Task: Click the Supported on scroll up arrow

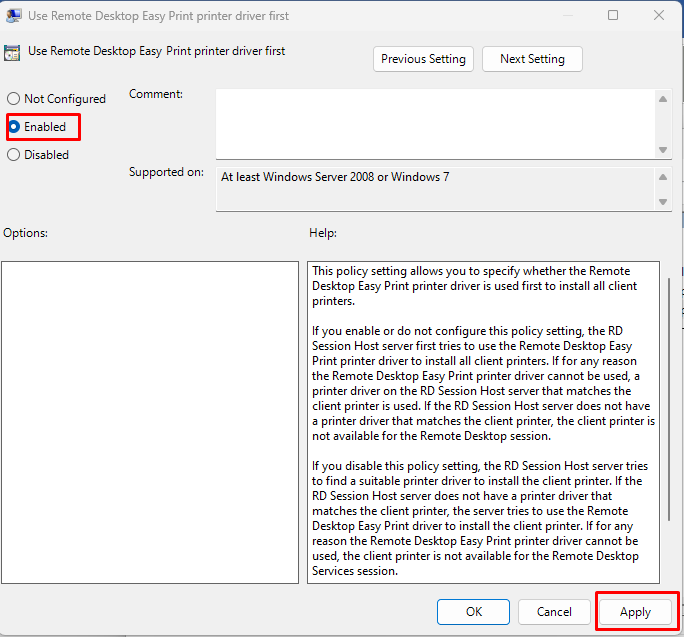Action: [x=663, y=177]
